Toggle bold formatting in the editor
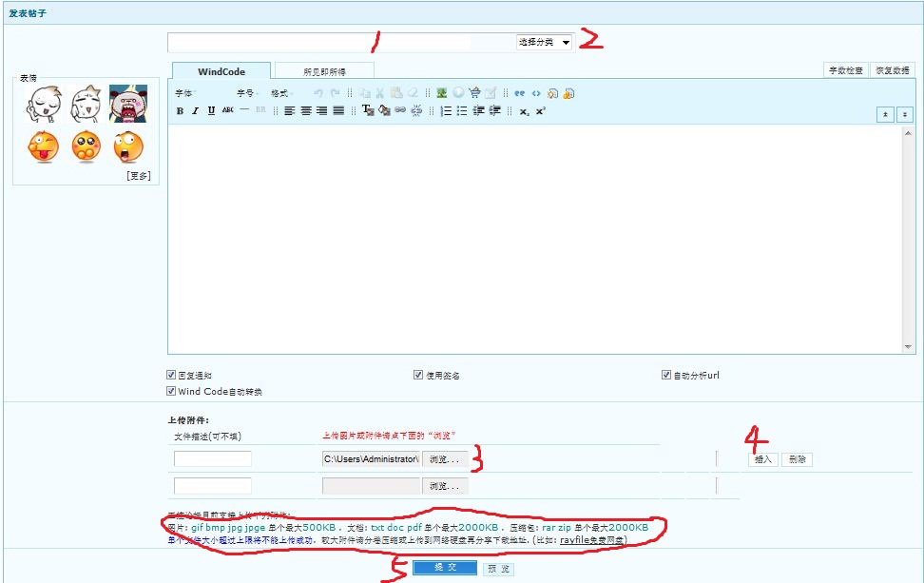The height and width of the screenshot is (583, 924). click(x=180, y=111)
